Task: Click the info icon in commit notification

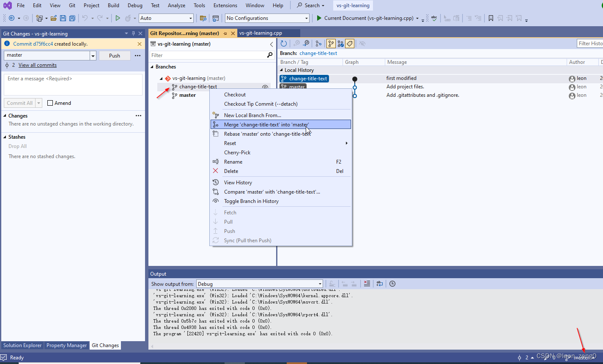Action: tap(7, 44)
